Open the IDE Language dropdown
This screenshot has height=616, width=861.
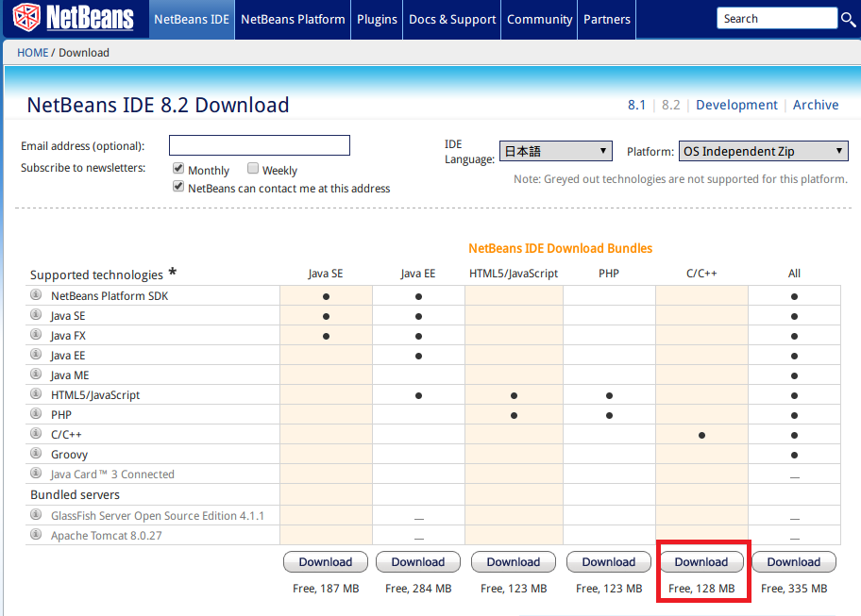556,151
